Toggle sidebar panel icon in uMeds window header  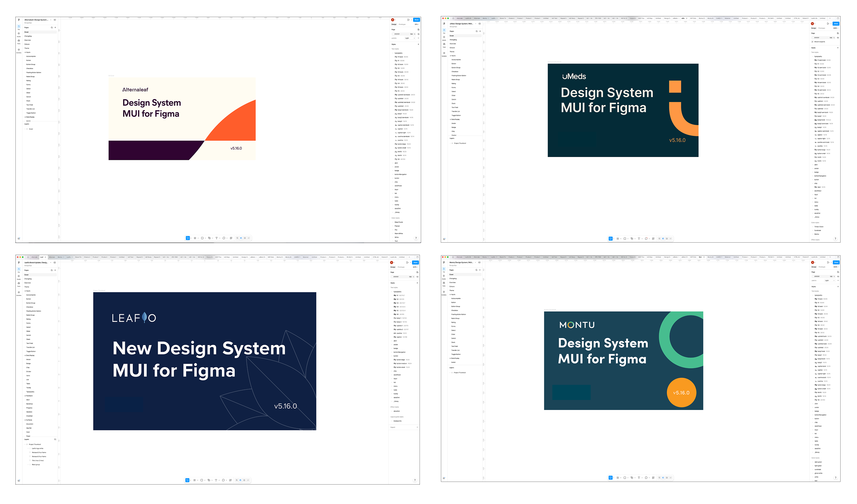(480, 24)
